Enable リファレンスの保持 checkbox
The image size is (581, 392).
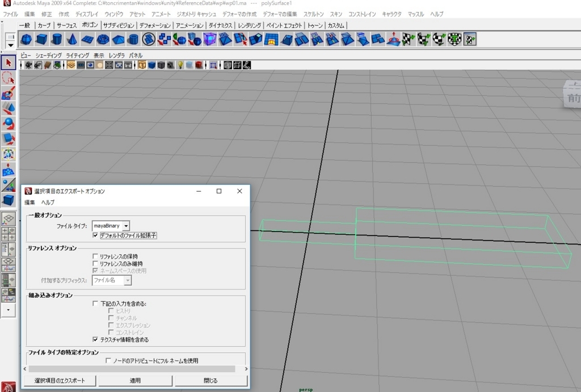[x=95, y=256]
